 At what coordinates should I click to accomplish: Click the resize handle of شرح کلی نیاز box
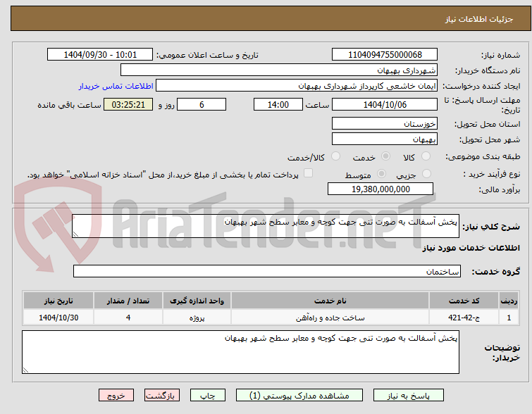pos(75,234)
